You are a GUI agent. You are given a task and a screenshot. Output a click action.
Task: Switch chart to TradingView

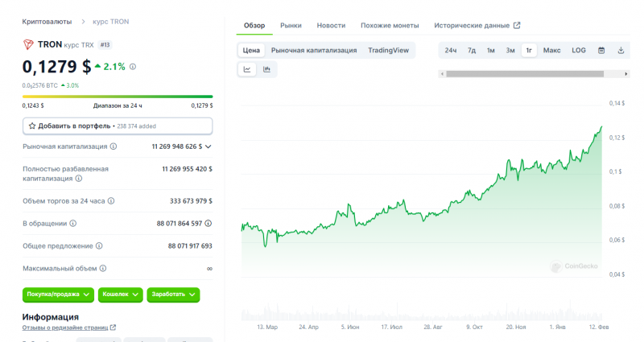(x=388, y=50)
